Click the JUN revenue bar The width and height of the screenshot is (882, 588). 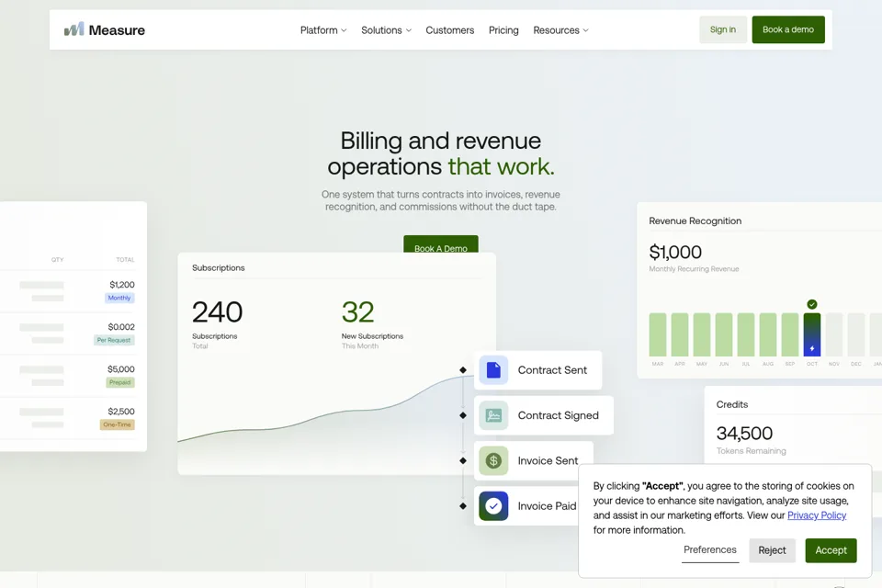click(724, 334)
